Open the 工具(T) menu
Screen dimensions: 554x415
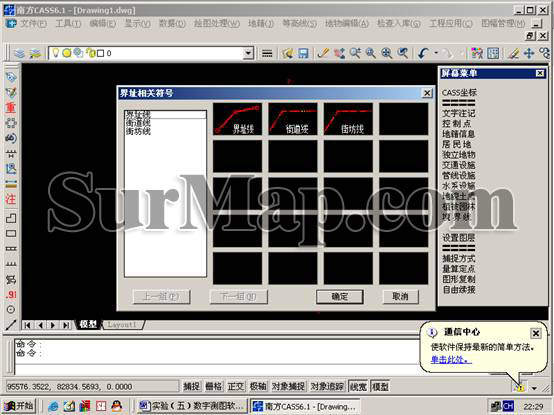pos(68,24)
